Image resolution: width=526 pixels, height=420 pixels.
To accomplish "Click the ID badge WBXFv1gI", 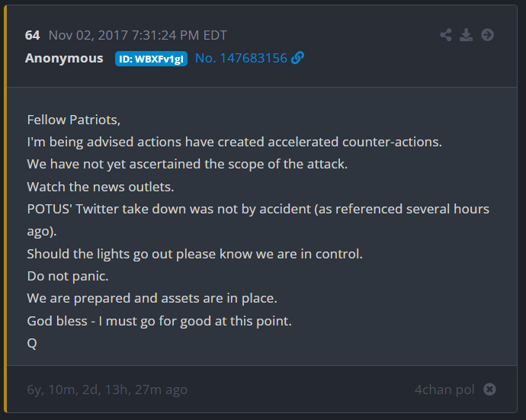I will click(151, 59).
